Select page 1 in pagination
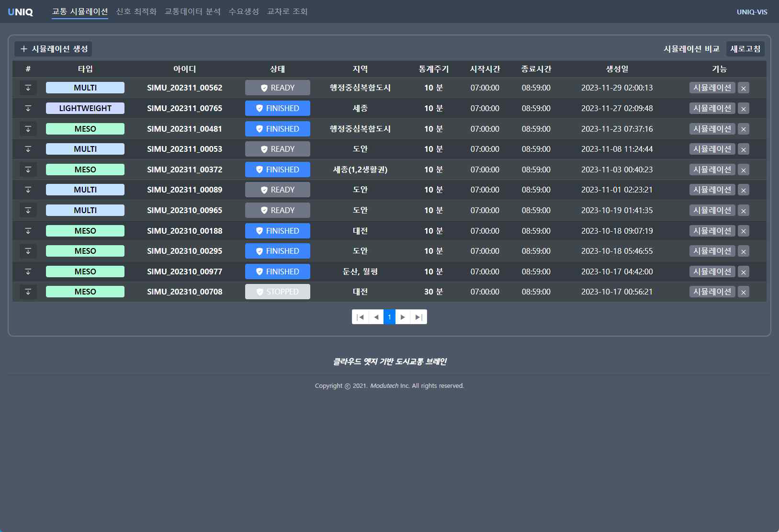Screen dimensions: 779x532 coord(390,317)
